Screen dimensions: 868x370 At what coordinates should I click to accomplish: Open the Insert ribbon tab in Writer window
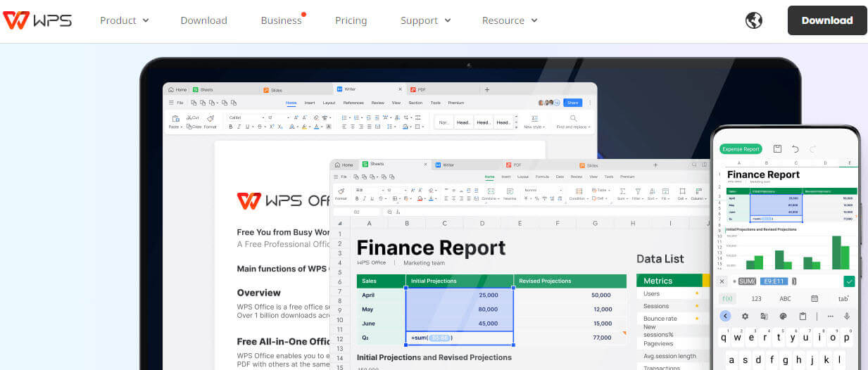click(x=310, y=103)
